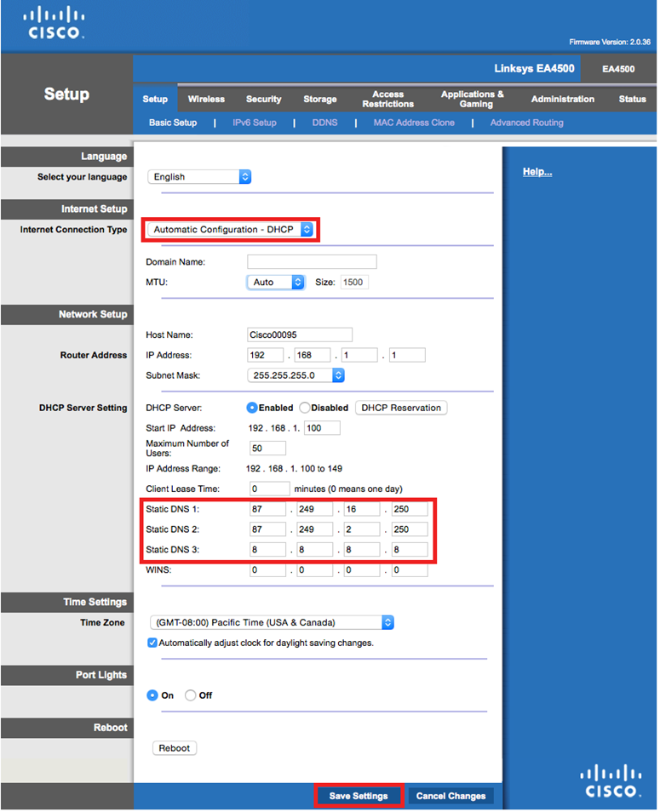
Task: Click the WINS first octet field
Action: coord(268,570)
